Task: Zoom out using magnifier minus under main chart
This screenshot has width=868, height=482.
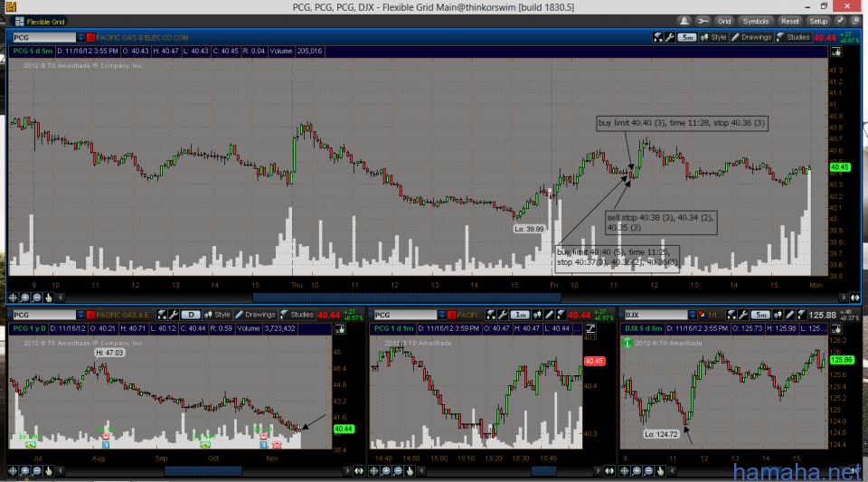Action: coord(37,298)
